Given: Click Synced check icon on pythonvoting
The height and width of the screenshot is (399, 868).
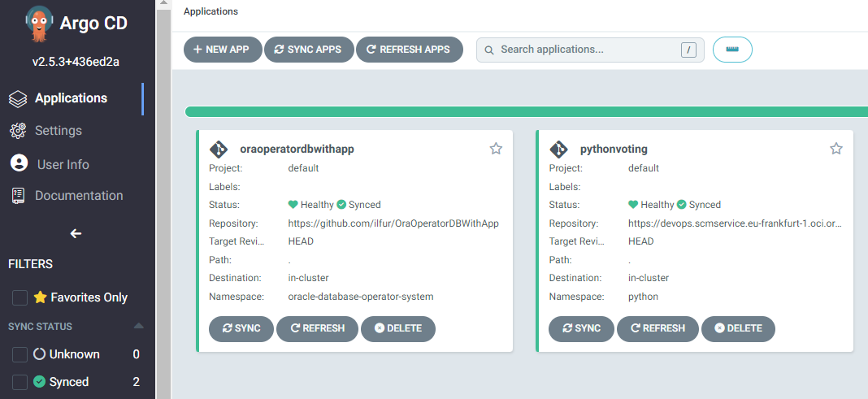Looking at the screenshot, I should 681,205.
